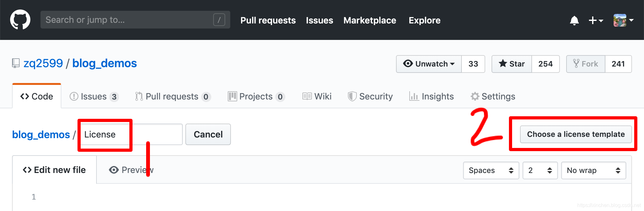Open the Settings tab with gear icon
Screen dimensions: 644x211
pyautogui.click(x=493, y=96)
